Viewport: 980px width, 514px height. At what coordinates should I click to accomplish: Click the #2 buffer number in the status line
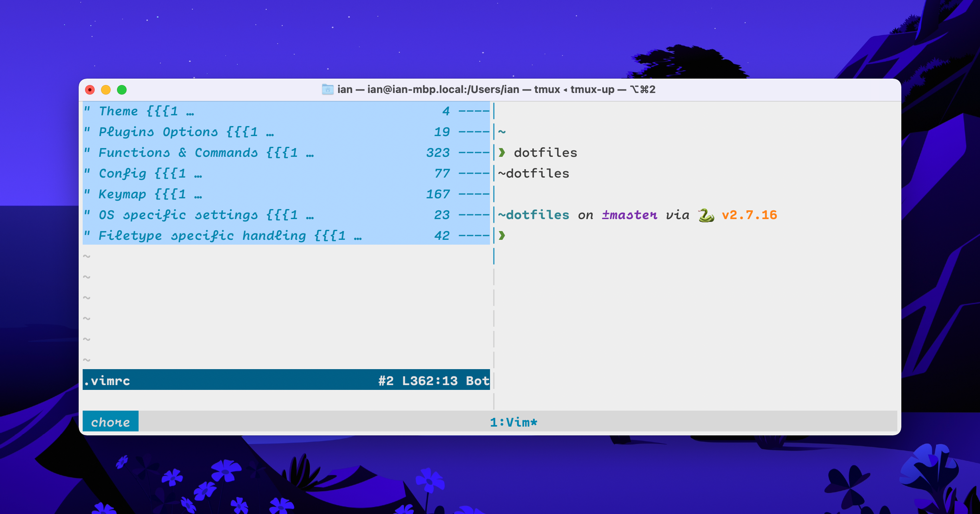[386, 381]
